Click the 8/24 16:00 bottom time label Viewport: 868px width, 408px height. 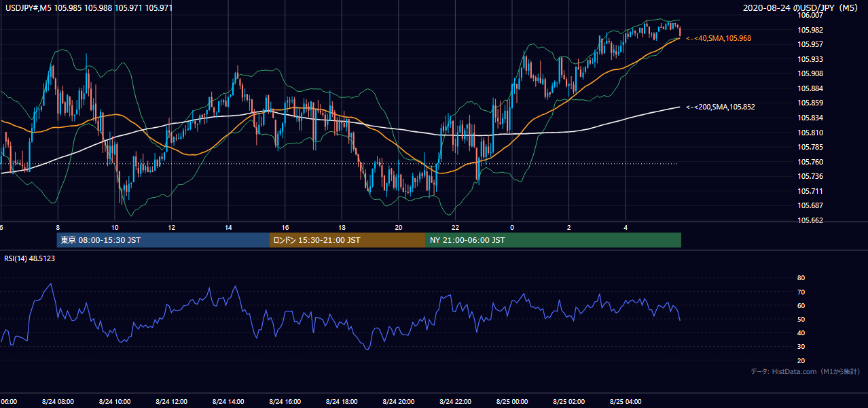pos(285,401)
